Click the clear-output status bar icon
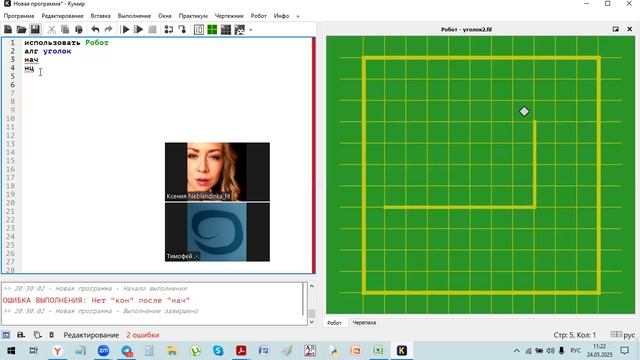 pos(51,335)
